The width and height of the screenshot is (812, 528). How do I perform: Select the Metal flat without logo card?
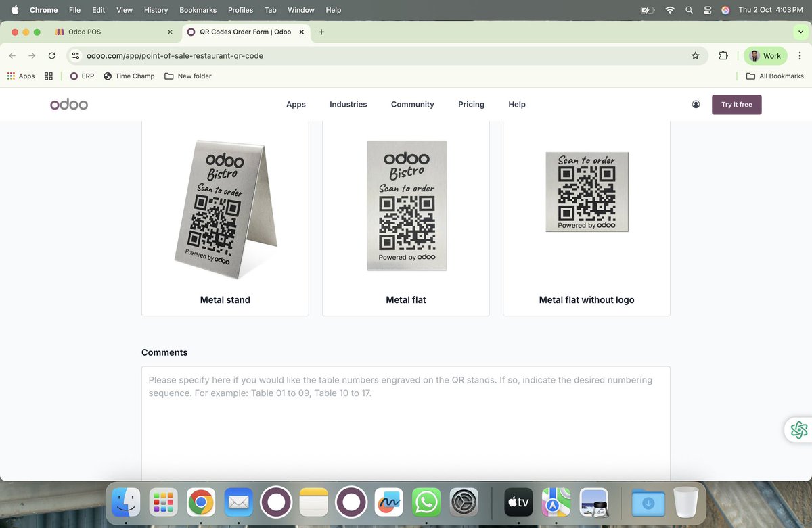[x=587, y=218]
